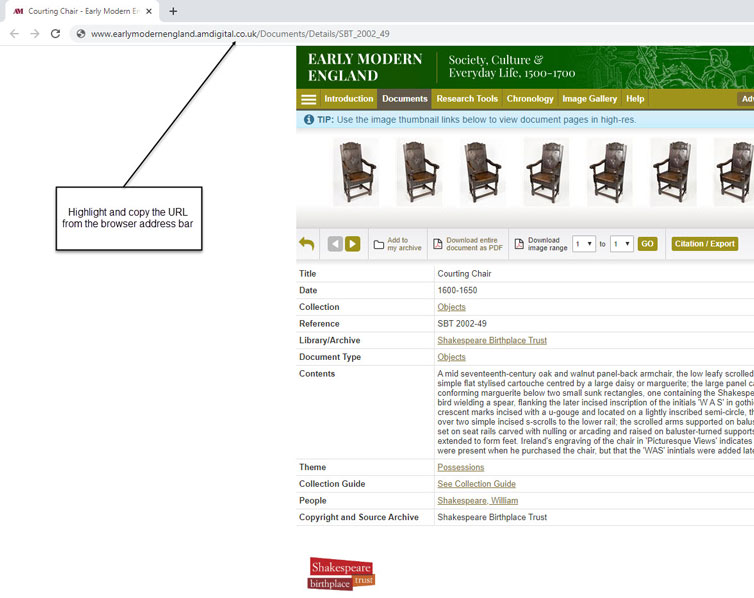The height and width of the screenshot is (598, 754).
Task: Open a new browser tab
Action: [x=173, y=11]
